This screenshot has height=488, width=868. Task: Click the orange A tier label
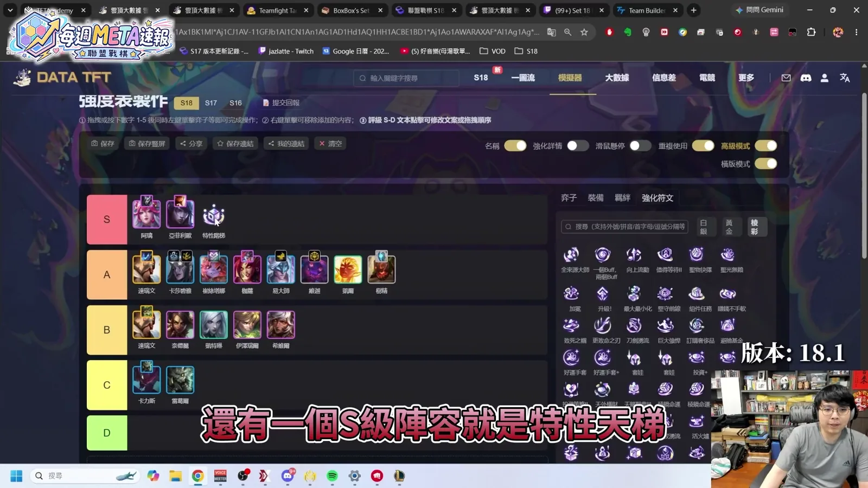(x=107, y=275)
